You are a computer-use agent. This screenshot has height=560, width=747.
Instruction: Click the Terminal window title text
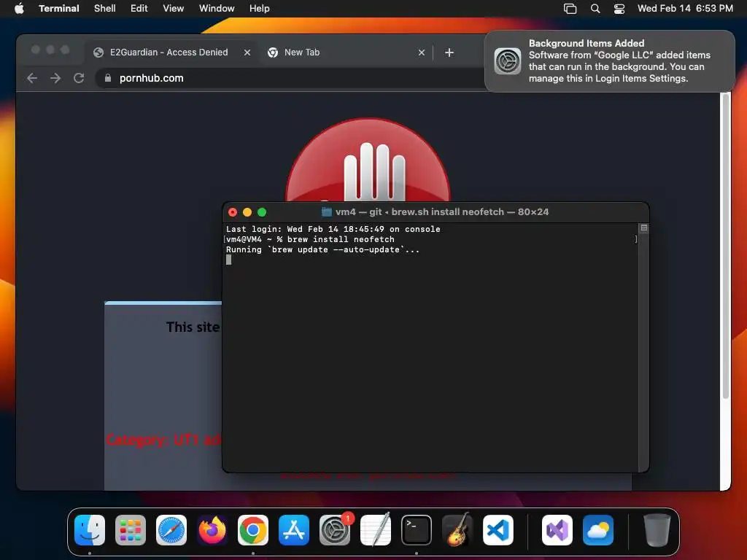coord(441,212)
